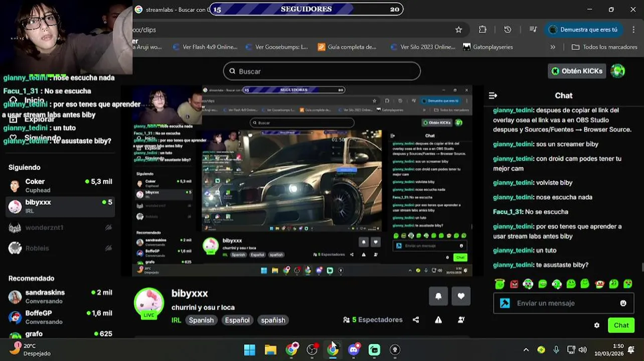The height and width of the screenshot is (361, 644).
Task: Focus the Kick 'Buscar' search field
Action: click(x=321, y=71)
